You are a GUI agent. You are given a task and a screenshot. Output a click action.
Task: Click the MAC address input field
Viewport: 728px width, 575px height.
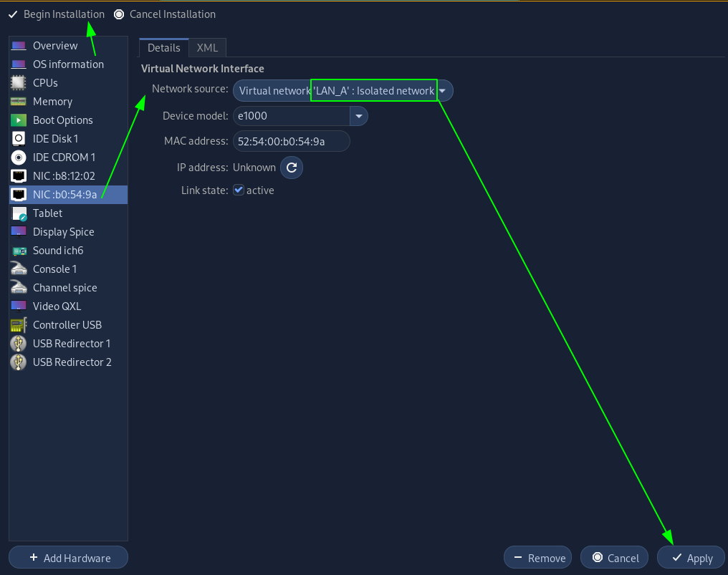tap(291, 142)
